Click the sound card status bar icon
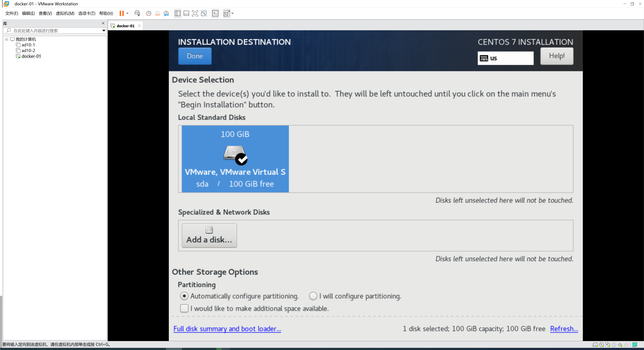 [x=620, y=345]
